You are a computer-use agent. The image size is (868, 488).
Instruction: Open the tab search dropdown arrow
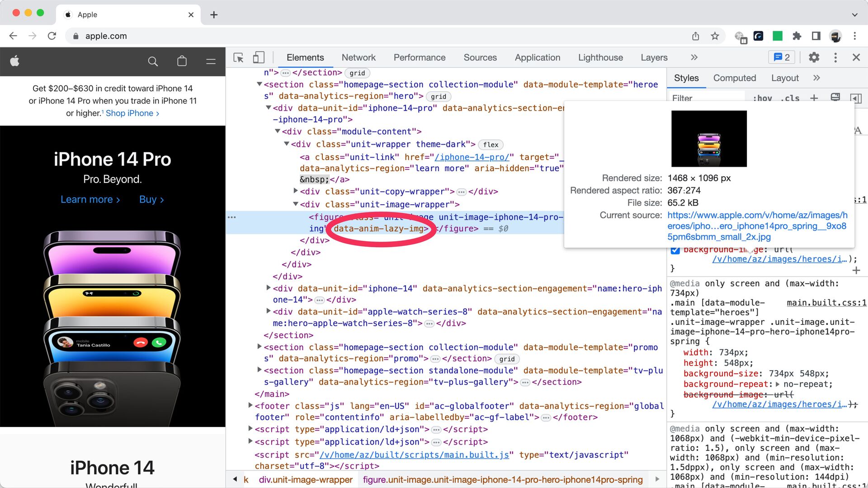[x=854, y=14]
